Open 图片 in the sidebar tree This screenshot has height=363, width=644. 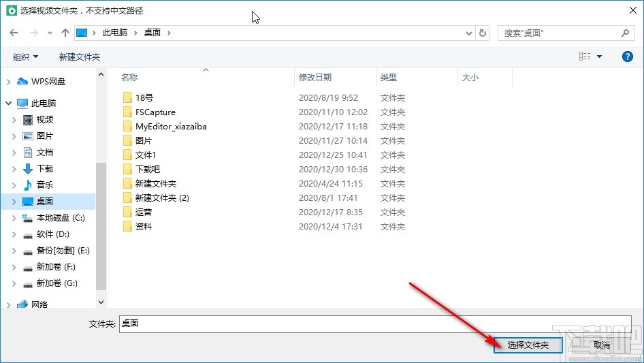click(x=45, y=136)
